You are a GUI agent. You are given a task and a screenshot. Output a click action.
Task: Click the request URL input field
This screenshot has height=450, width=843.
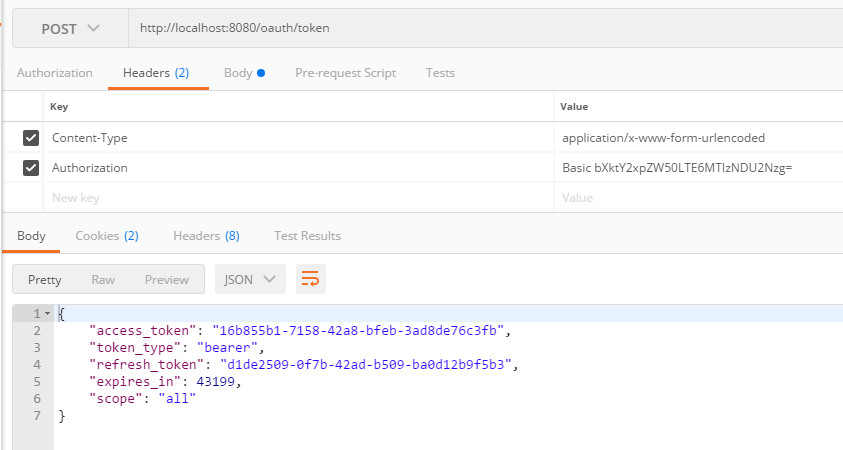click(x=480, y=28)
